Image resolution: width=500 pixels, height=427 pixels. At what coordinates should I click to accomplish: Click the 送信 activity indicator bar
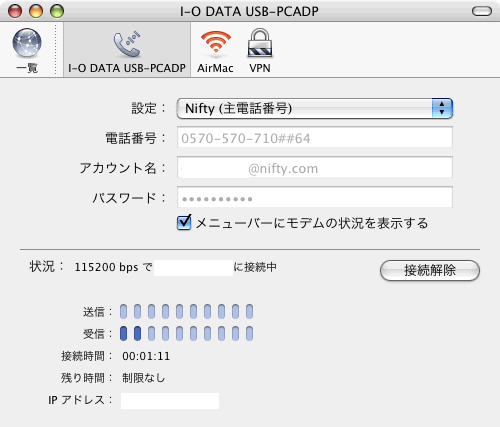coord(186,311)
